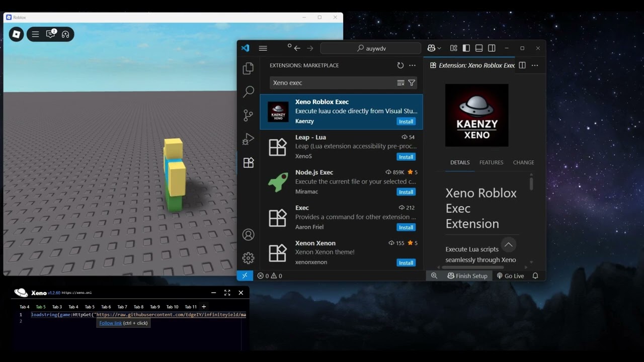Open the VS Code hamburger application menu

[x=263, y=48]
